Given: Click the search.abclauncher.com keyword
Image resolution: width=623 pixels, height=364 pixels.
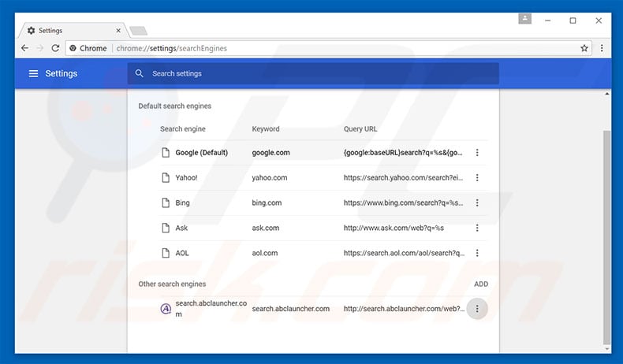Looking at the screenshot, I should coord(290,308).
